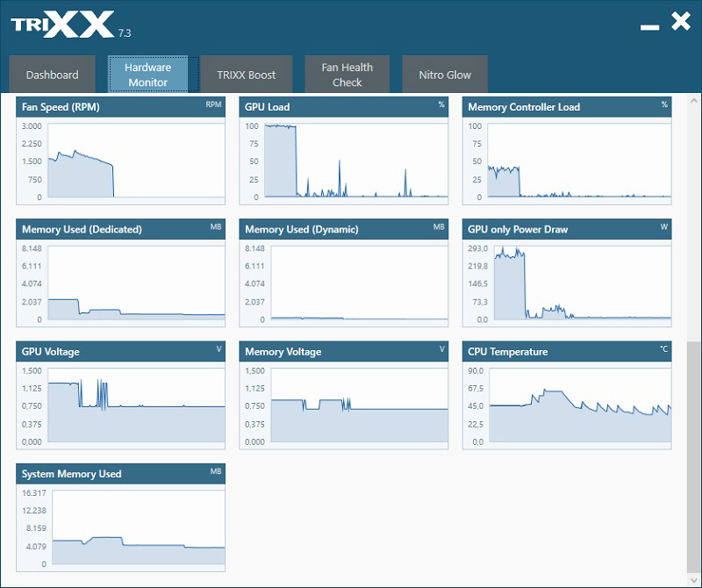Click the scroll-up arrow of the monitor list
The image size is (702, 588).
click(693, 101)
